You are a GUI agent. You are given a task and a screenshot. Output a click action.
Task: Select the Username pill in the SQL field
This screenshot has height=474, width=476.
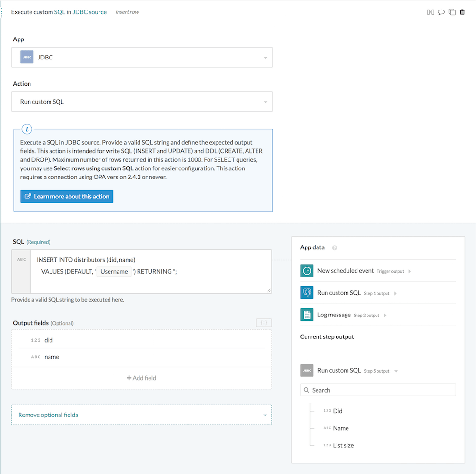(x=114, y=271)
